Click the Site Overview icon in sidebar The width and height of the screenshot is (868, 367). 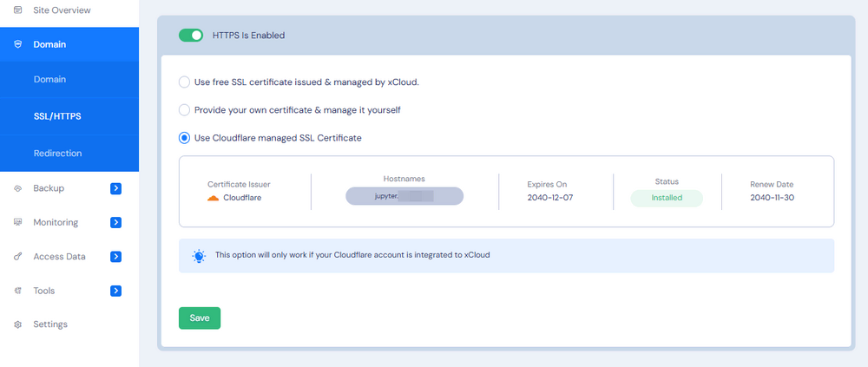17,10
